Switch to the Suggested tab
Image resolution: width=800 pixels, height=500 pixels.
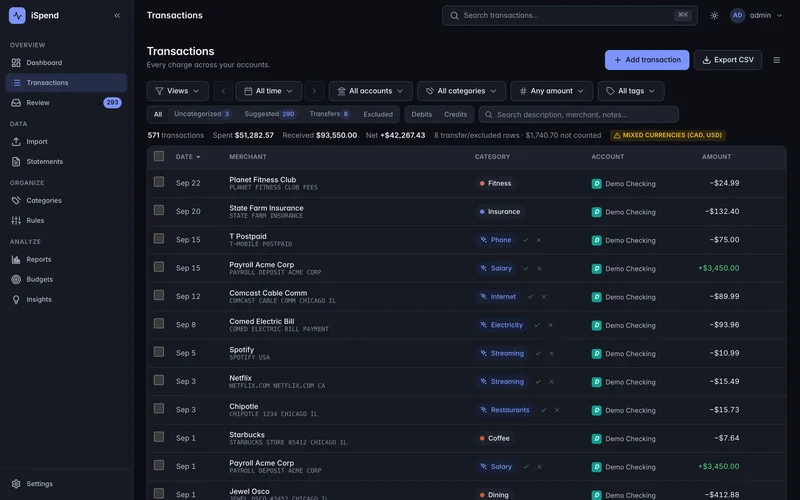(x=269, y=114)
